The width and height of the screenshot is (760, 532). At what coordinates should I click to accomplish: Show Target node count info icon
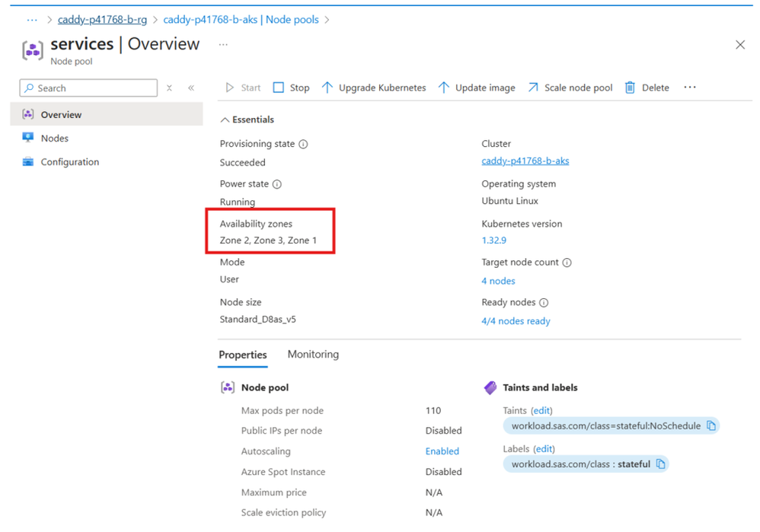click(x=567, y=263)
